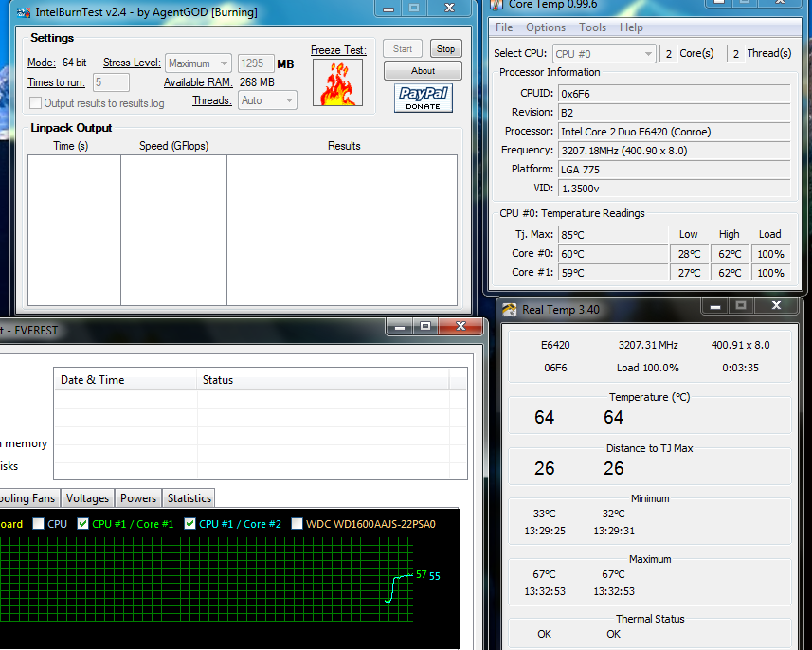The height and width of the screenshot is (650, 812).
Task: Close the EVEREST window
Action: (x=460, y=326)
